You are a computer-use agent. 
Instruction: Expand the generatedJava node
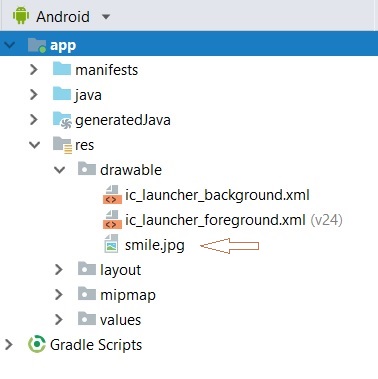(34, 119)
